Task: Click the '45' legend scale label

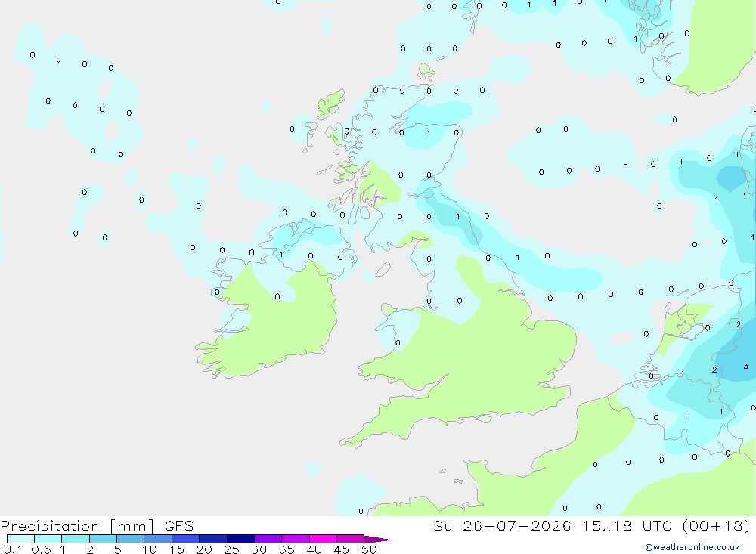Action: tap(342, 549)
